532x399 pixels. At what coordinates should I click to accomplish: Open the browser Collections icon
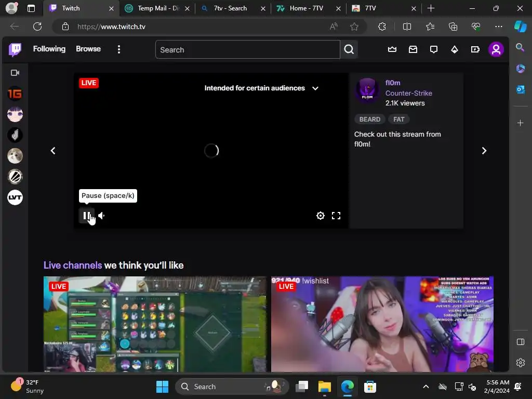click(x=453, y=26)
